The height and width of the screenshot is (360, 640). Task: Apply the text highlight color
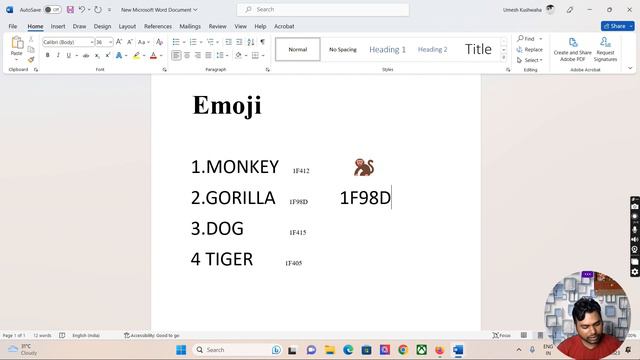[x=136, y=55]
